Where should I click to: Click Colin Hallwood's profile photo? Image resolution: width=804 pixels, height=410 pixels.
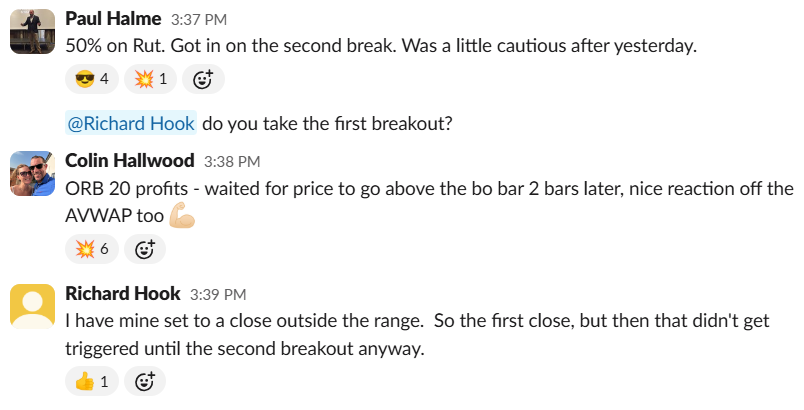(32, 173)
